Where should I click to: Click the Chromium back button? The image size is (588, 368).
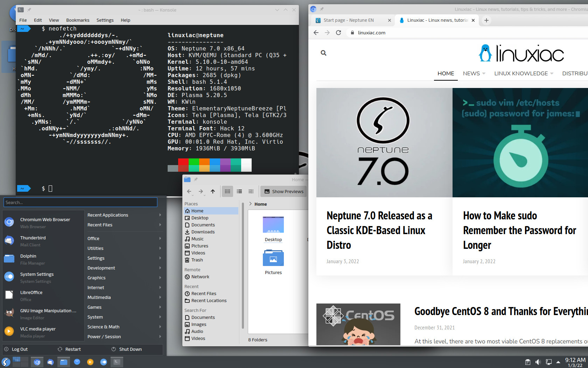click(316, 33)
